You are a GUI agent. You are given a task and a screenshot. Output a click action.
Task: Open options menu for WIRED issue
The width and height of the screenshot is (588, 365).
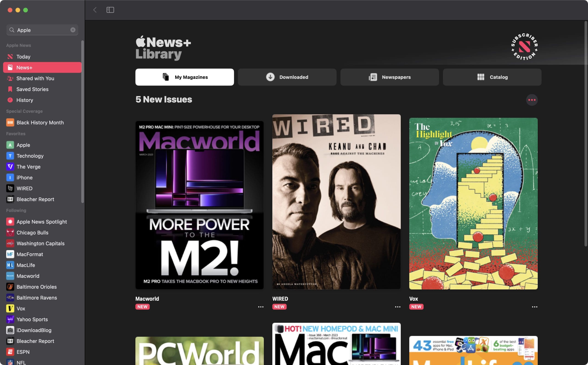point(398,307)
